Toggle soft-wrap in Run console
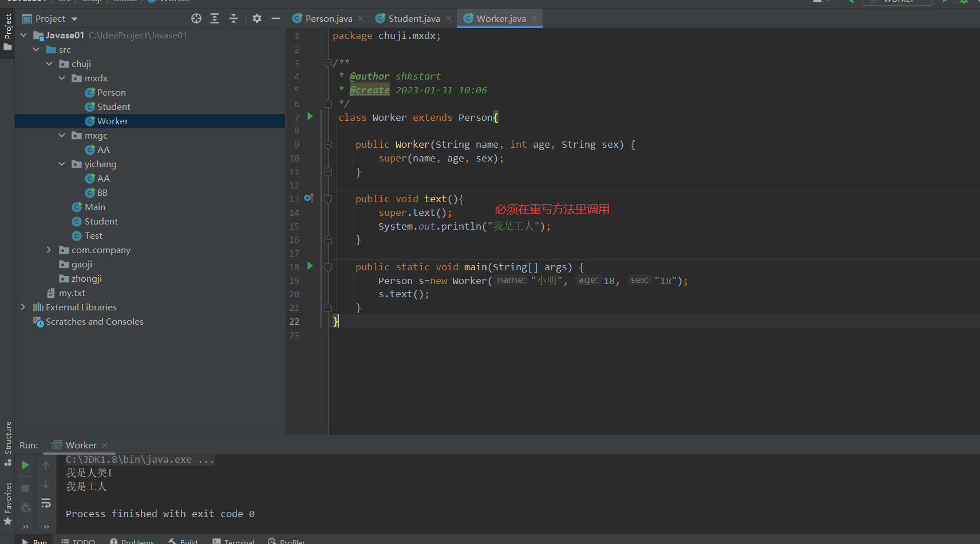The height and width of the screenshot is (544, 980). (46, 503)
